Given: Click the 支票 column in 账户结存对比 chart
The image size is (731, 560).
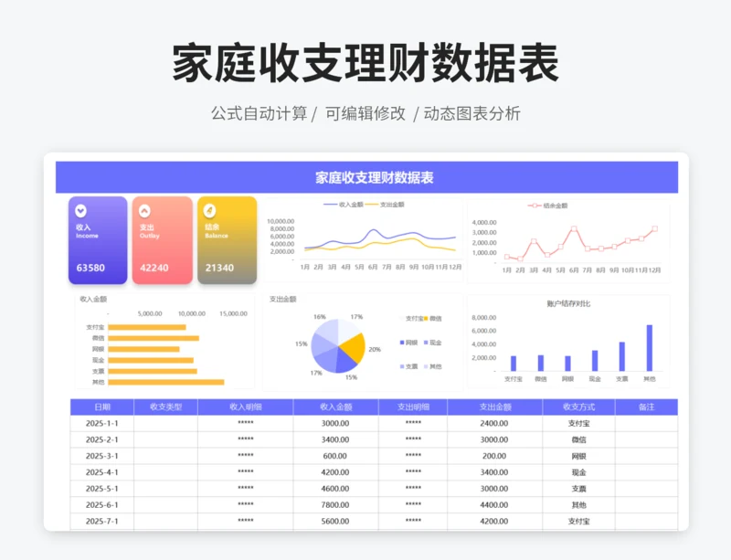Looking at the screenshot, I should click(622, 356).
